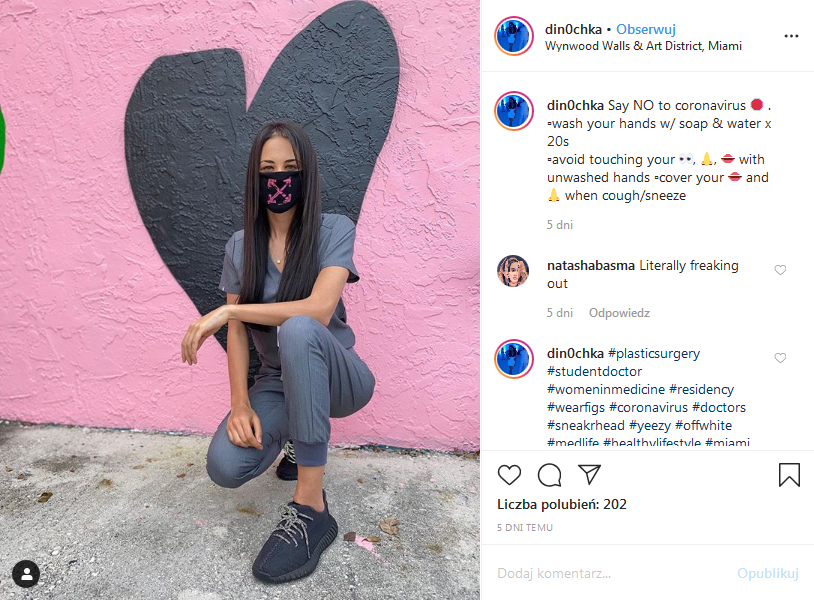Open the #womeninmedicine hashtag
Viewport: 814px width, 600px height.
606,389
